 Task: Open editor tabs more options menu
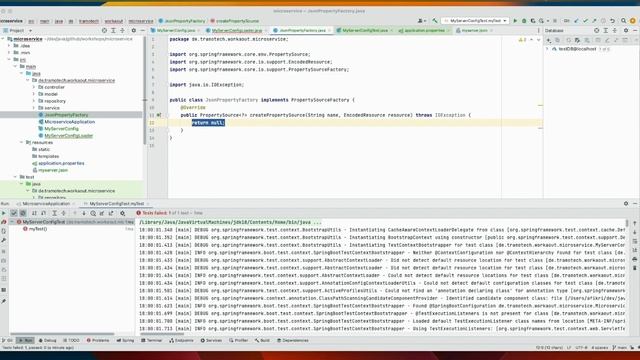click(x=538, y=31)
